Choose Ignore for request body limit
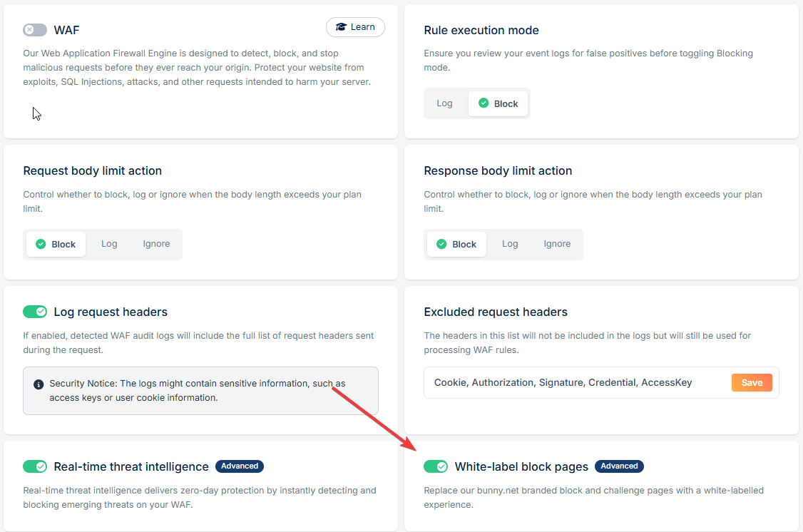This screenshot has height=532, width=803. click(x=156, y=244)
